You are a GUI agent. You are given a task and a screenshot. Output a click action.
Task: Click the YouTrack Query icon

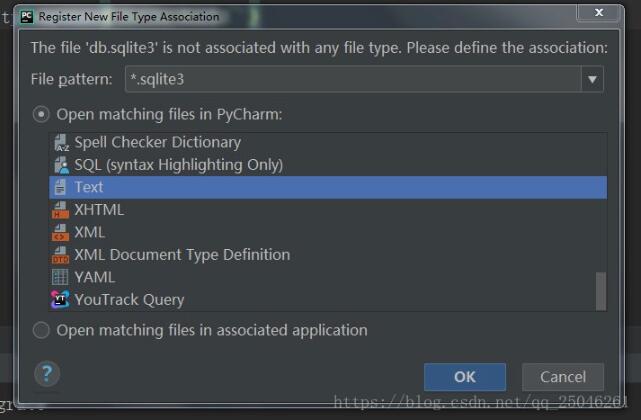(x=60, y=299)
